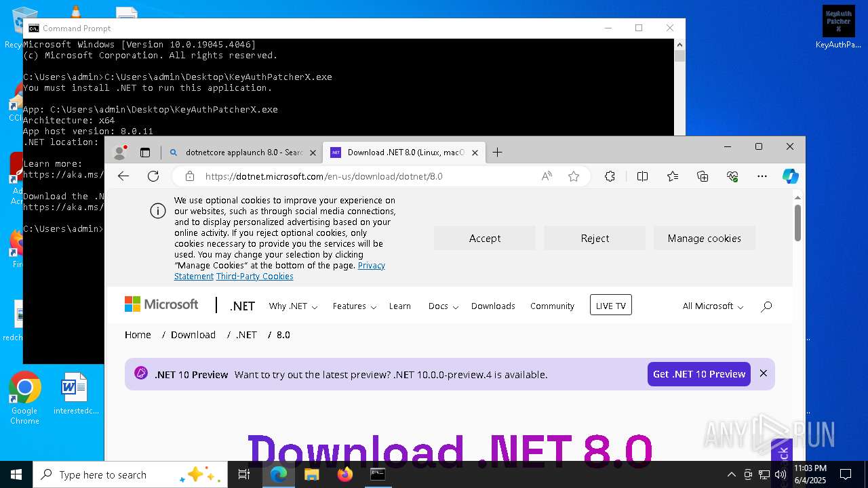
Task: Show hidden system tray icons
Action: pyautogui.click(x=731, y=474)
